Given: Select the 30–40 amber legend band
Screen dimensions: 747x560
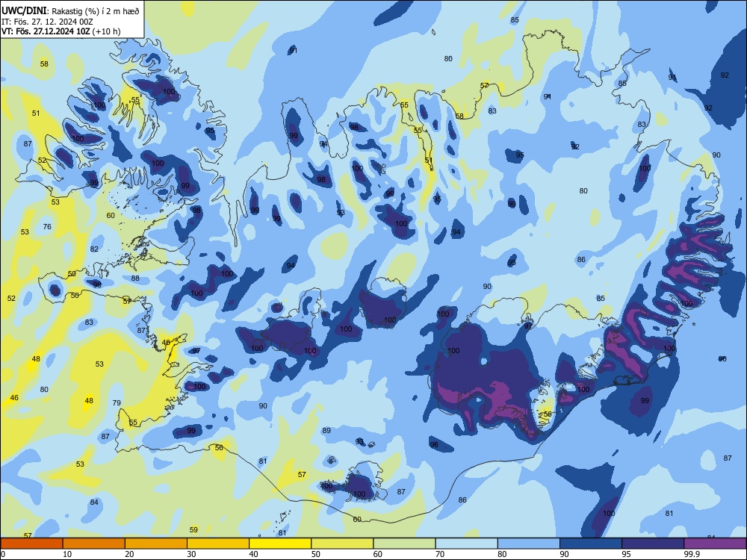Looking at the screenshot, I should (218, 544).
